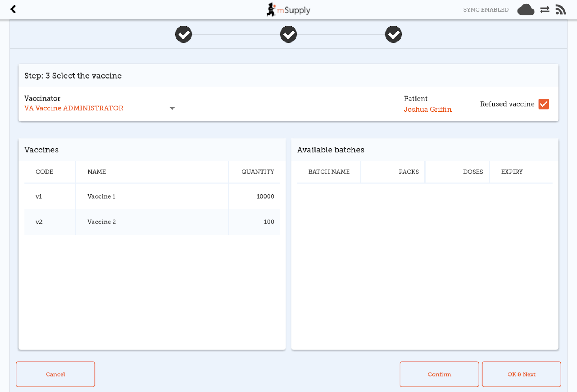
Task: Click the RSS feed icon
Action: click(x=560, y=10)
